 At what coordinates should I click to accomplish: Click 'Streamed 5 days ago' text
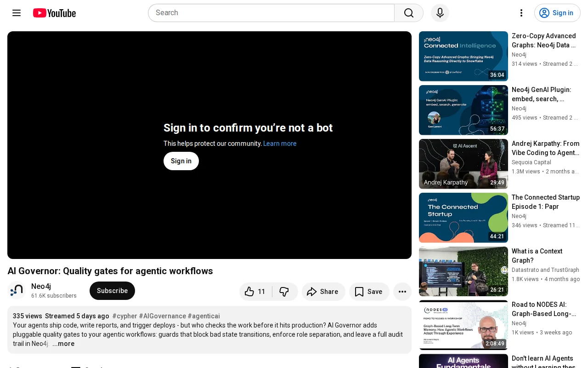point(77,316)
